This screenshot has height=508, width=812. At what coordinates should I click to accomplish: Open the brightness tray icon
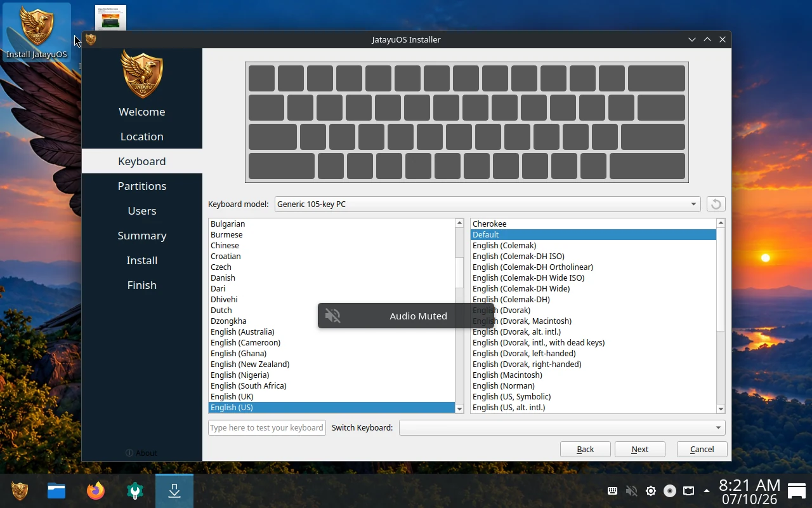[x=650, y=491]
